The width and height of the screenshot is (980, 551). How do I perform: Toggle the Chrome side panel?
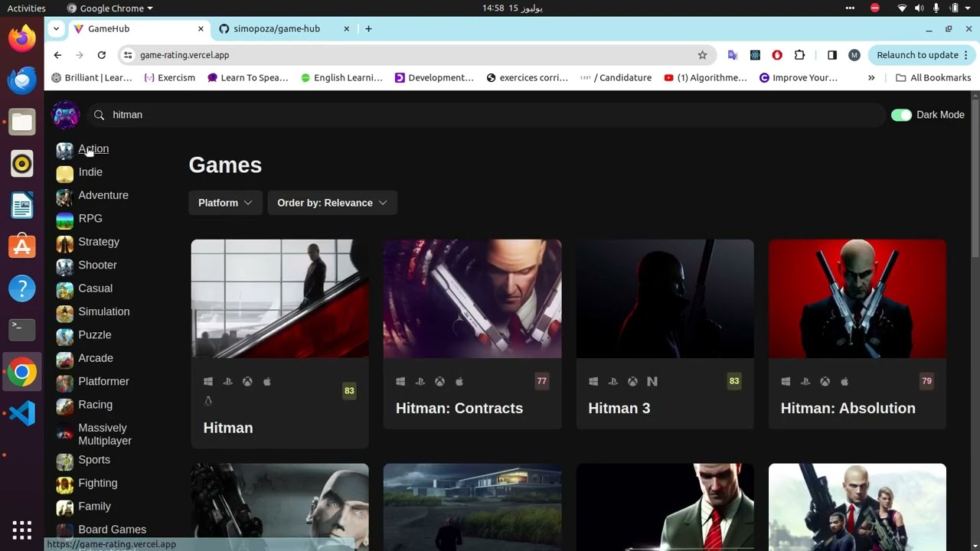832,55
